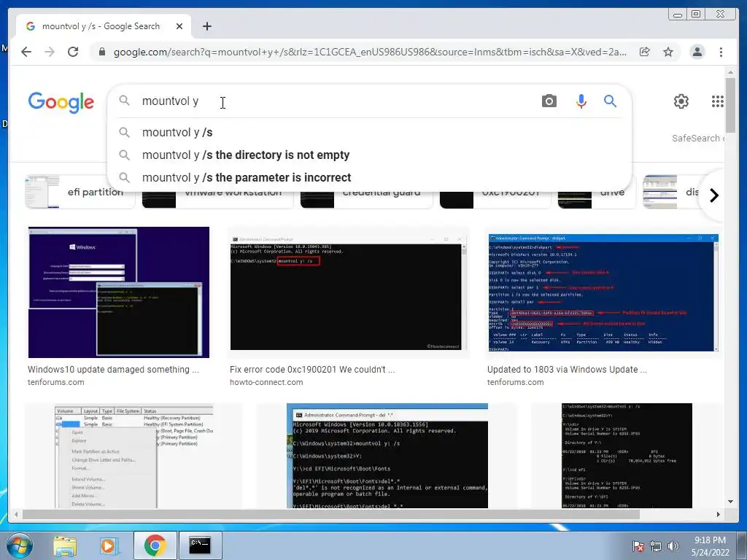Screen dimensions: 747x560
Task: Open Windows Explorer from the taskbar
Action: 65,545
